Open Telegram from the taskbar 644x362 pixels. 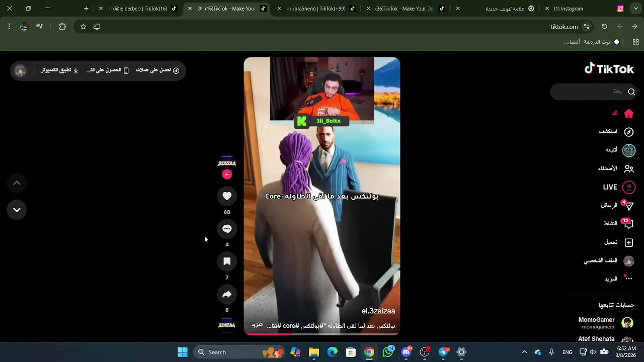443,352
